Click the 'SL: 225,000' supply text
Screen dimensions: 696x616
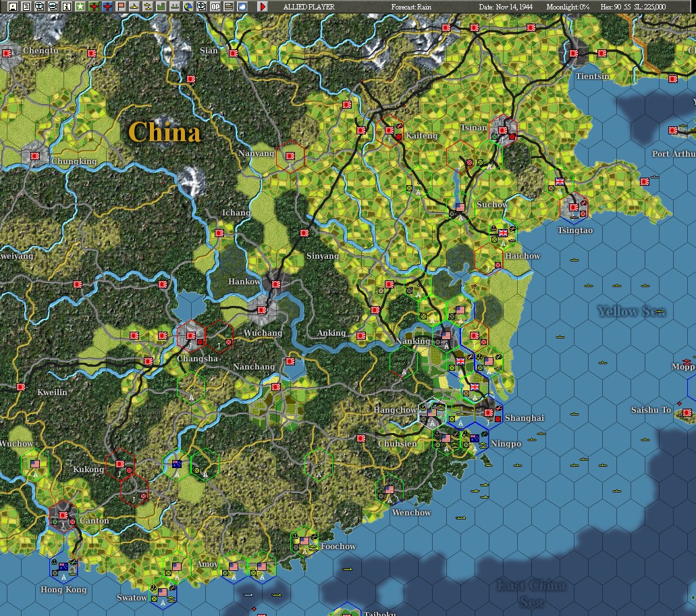click(650, 7)
